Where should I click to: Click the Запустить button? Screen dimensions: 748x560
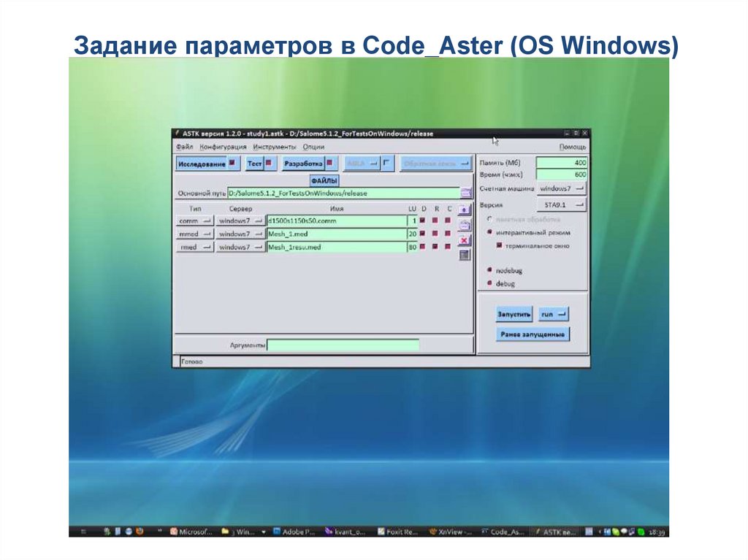coord(514,315)
